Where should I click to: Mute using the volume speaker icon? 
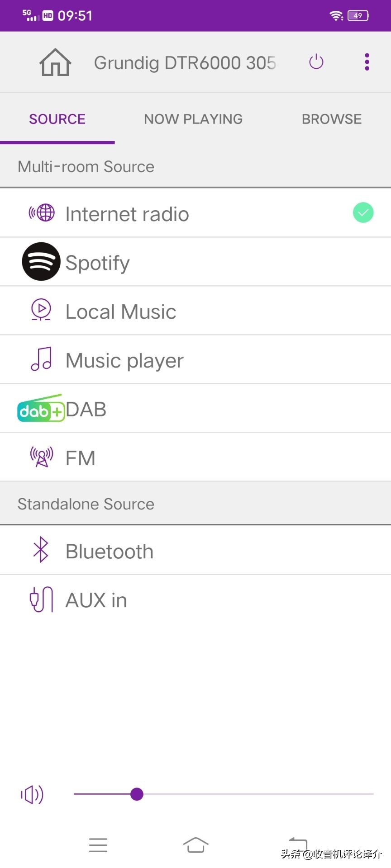click(32, 794)
